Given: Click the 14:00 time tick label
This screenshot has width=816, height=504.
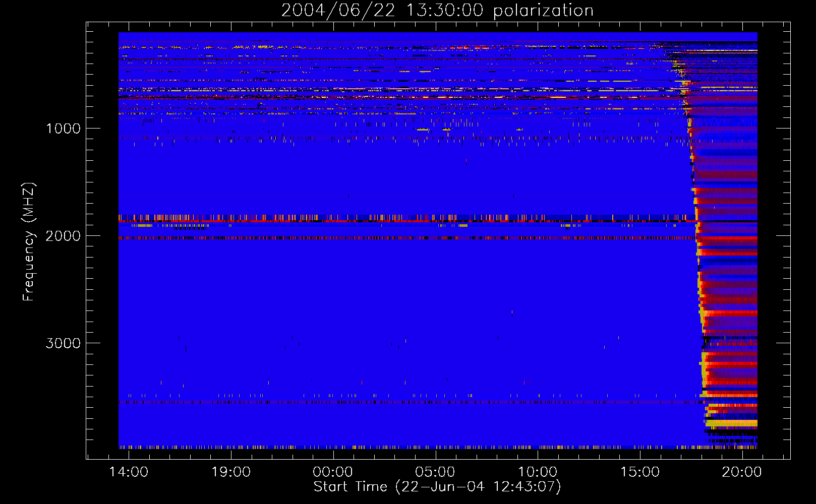Looking at the screenshot, I should point(129,472).
